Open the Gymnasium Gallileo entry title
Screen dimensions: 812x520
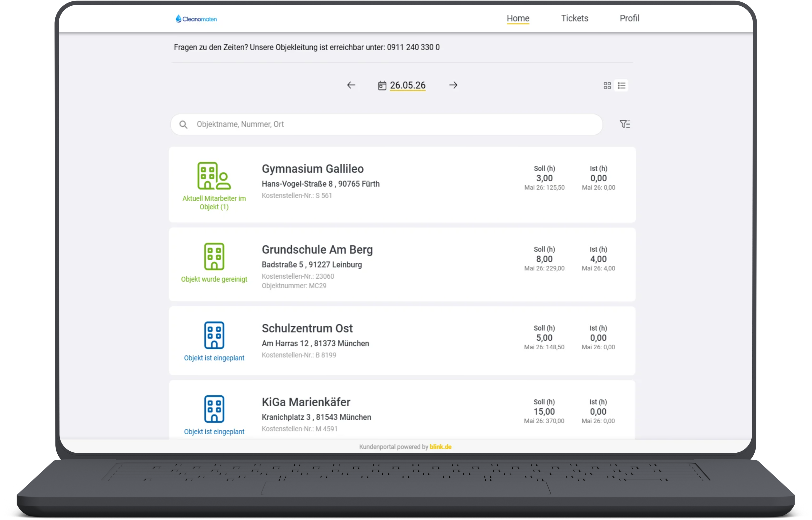(313, 169)
